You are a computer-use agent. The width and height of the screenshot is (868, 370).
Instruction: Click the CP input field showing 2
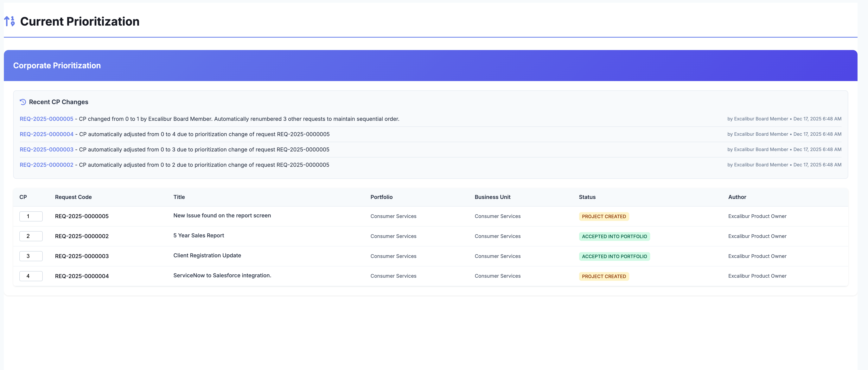[31, 236]
